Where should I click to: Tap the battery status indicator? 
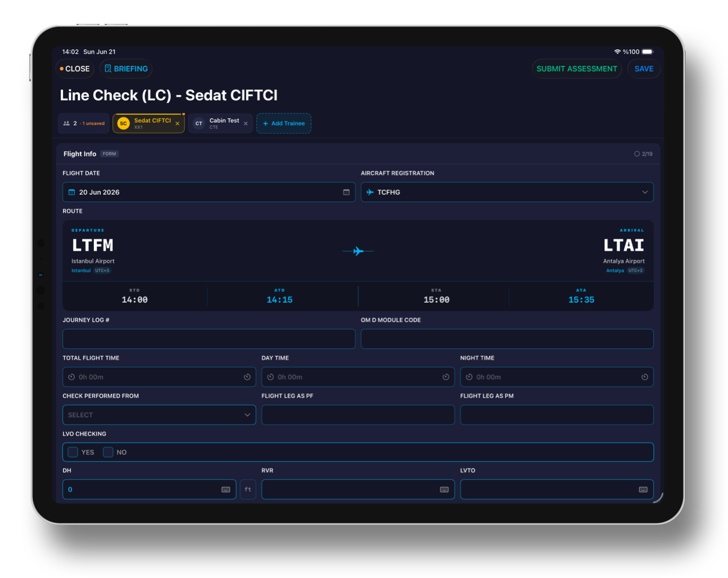647,52
